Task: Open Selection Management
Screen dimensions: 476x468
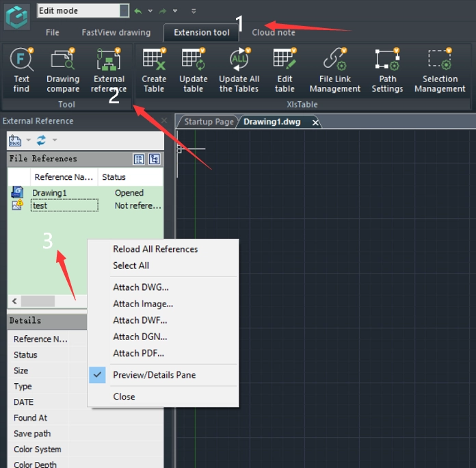Action: click(440, 70)
